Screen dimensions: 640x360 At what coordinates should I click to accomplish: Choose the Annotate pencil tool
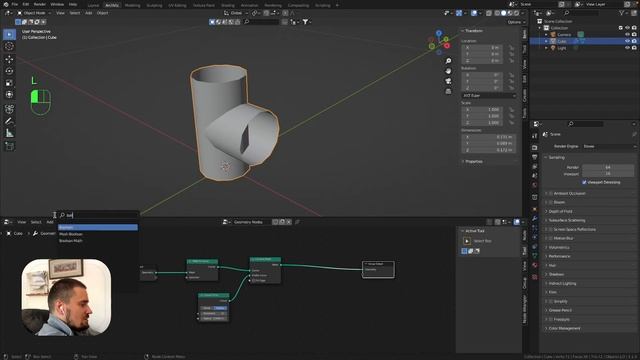[9, 121]
